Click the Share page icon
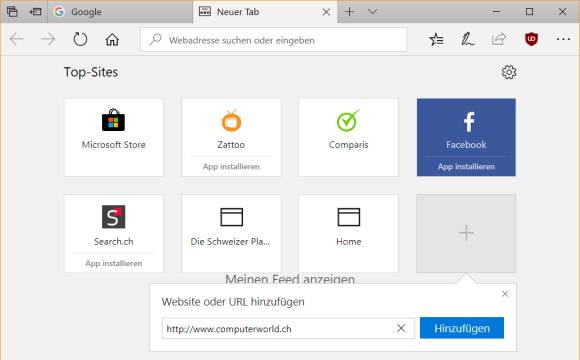Screen dimensions: 580x360 (499, 39)
